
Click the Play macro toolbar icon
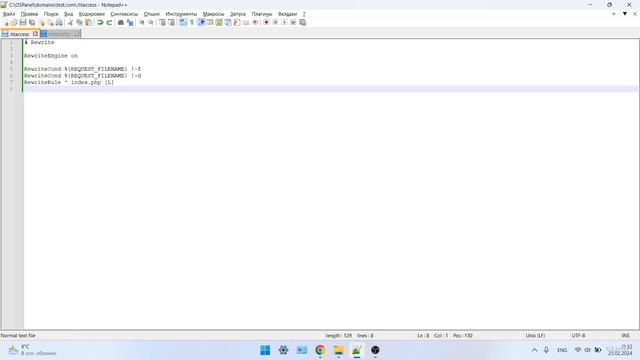284,22
